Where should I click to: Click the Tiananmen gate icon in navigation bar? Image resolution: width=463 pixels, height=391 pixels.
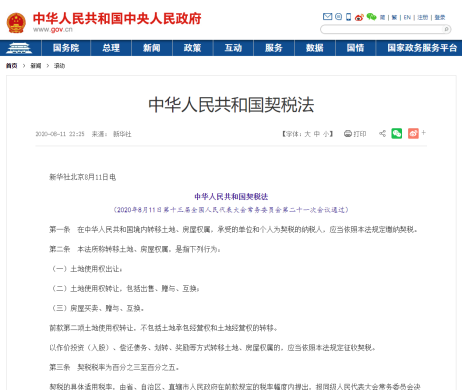click(19, 48)
